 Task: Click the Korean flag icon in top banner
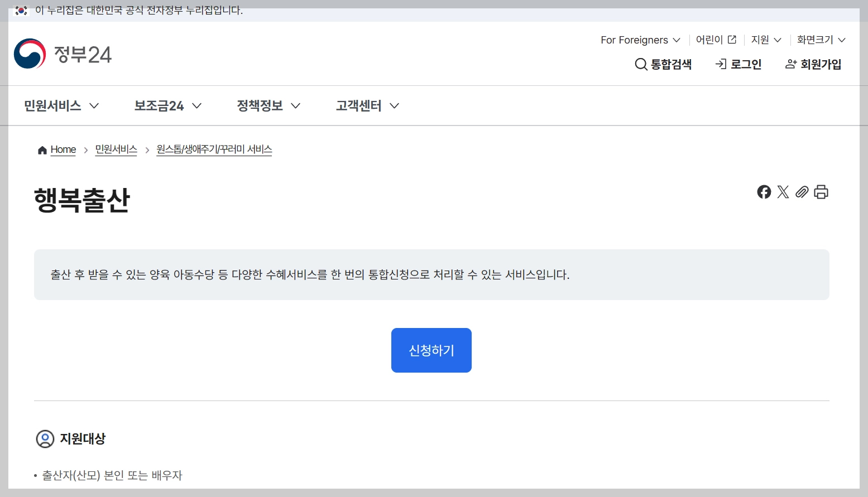pyautogui.click(x=20, y=9)
